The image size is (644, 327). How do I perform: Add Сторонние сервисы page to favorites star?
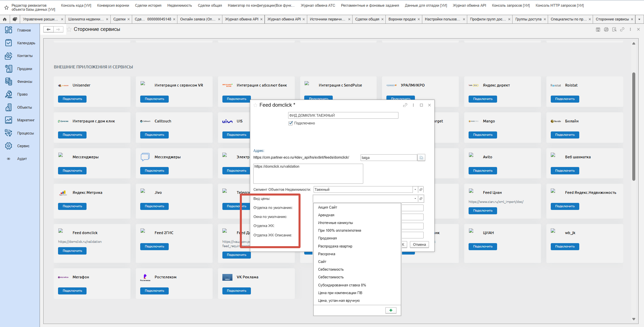(x=69, y=30)
